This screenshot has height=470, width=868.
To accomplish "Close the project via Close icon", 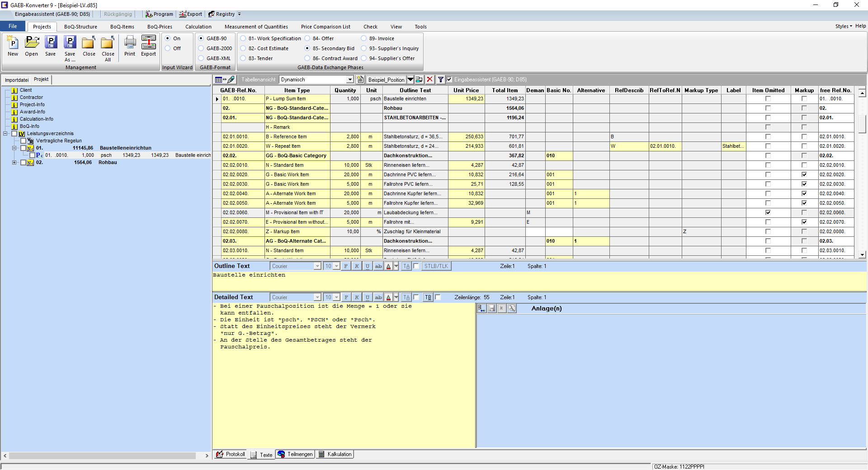I will point(89,47).
